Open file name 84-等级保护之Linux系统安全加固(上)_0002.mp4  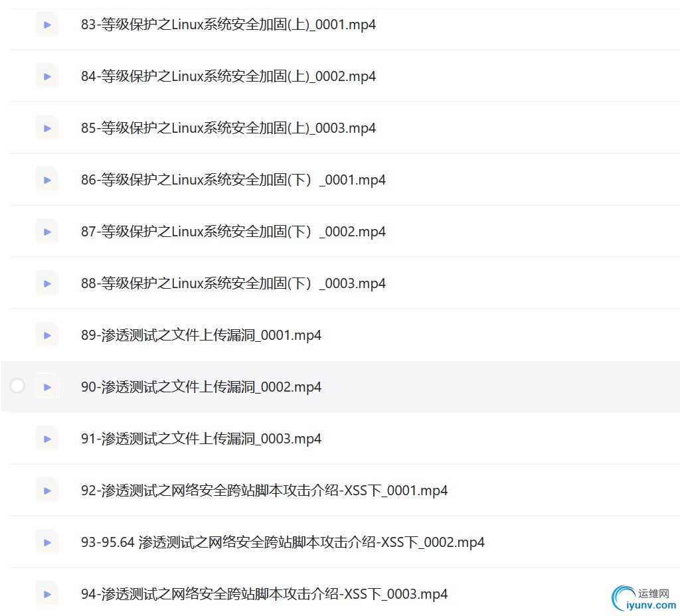pos(228,76)
